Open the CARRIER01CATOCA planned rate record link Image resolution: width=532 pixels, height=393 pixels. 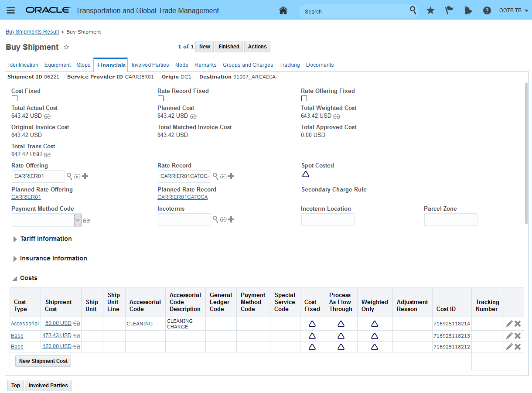pyautogui.click(x=182, y=197)
